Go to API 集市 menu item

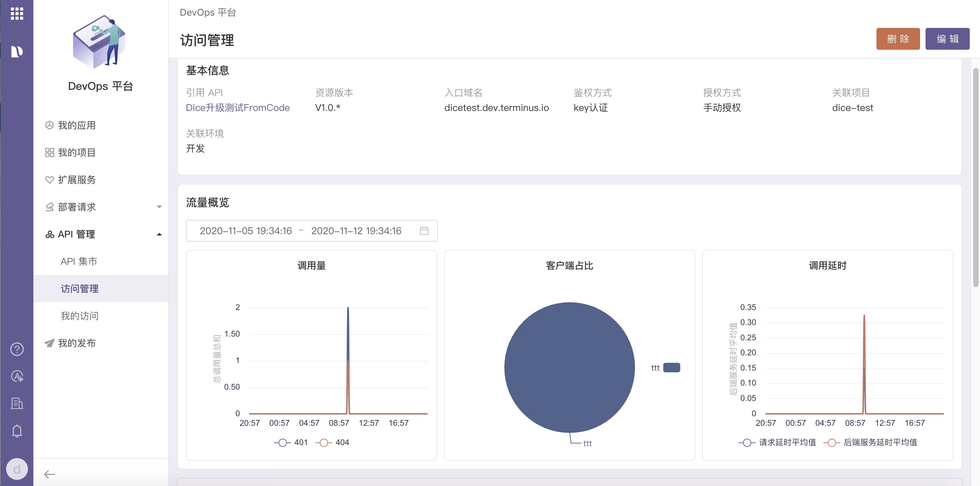coord(79,261)
